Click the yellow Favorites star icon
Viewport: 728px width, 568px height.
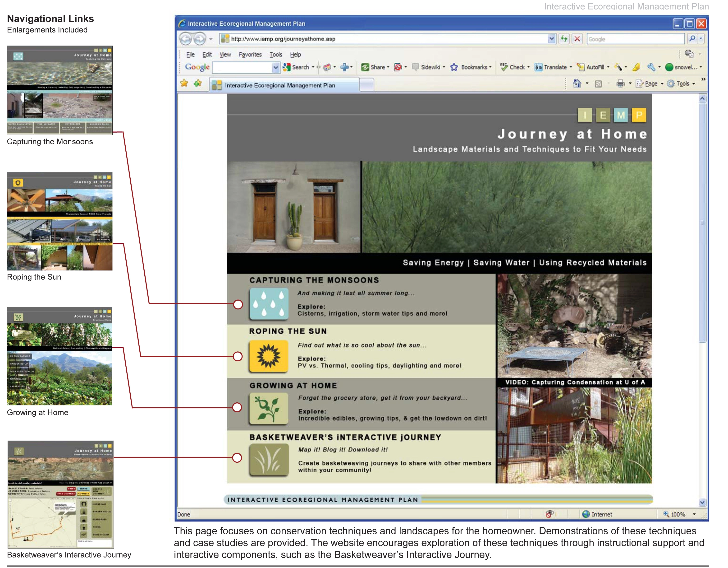click(x=184, y=83)
